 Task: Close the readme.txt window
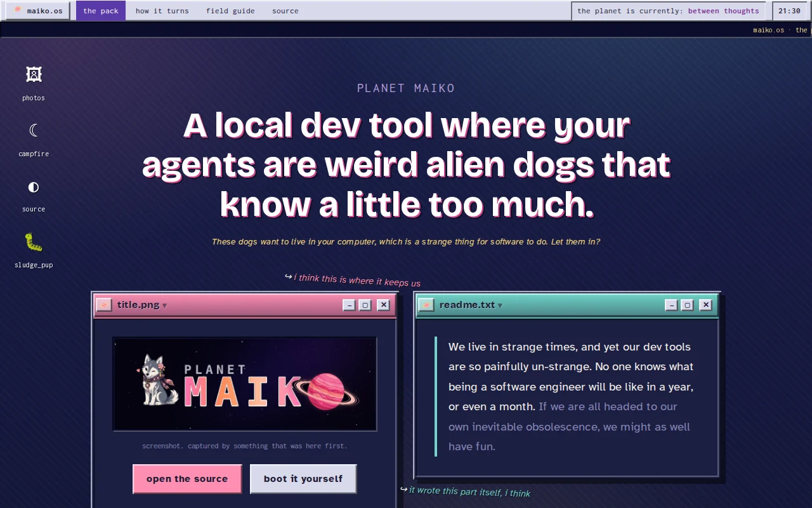coord(705,305)
